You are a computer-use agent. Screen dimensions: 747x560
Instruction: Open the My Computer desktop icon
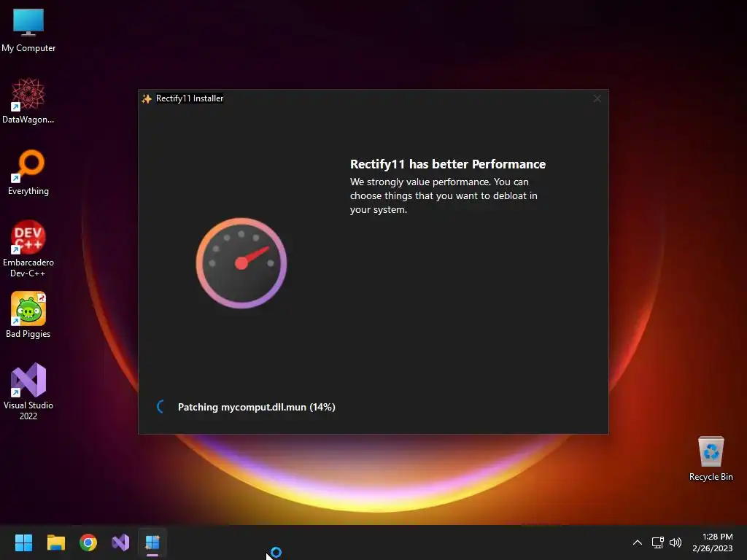click(28, 31)
